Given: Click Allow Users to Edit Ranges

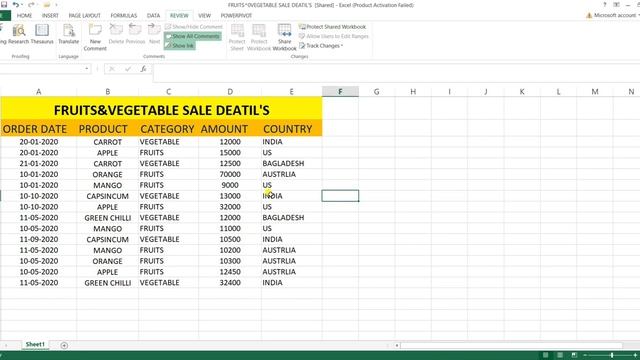Looking at the screenshot, I should click(x=333, y=36).
